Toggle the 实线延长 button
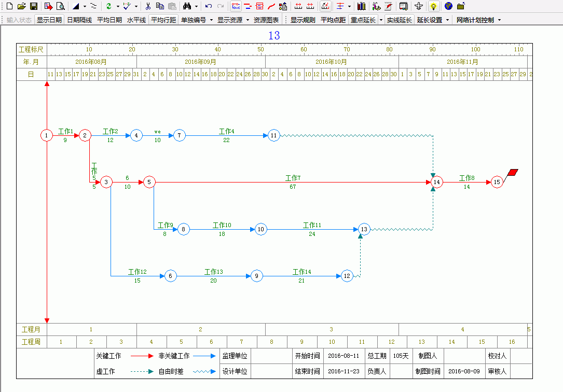This screenshot has height=392, width=563. pyautogui.click(x=399, y=20)
